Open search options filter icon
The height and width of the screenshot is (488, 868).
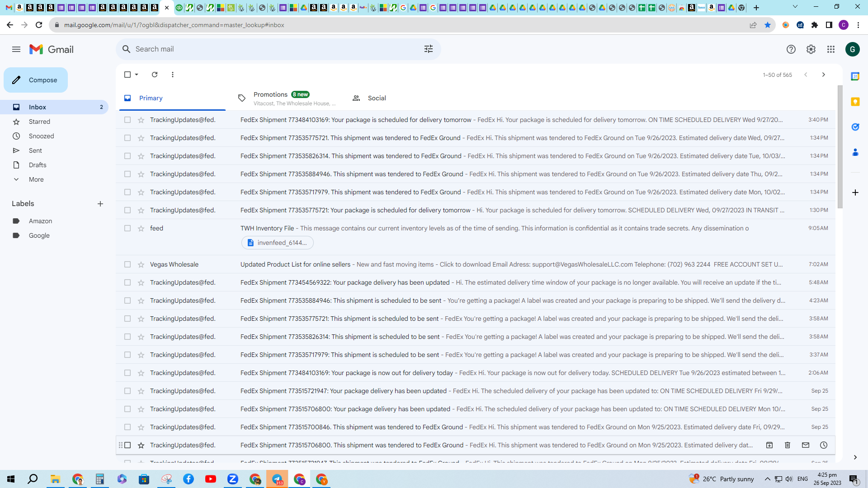[429, 49]
